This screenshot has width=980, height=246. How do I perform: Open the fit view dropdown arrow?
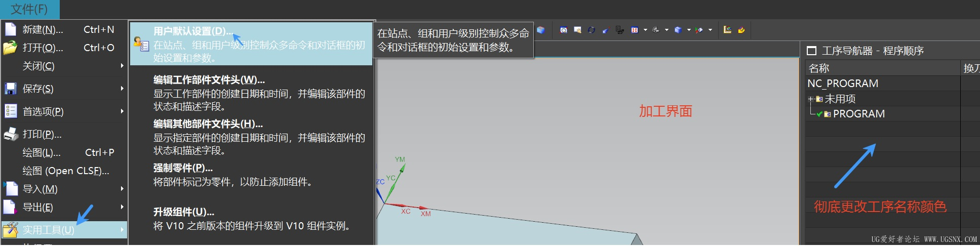[x=645, y=30]
